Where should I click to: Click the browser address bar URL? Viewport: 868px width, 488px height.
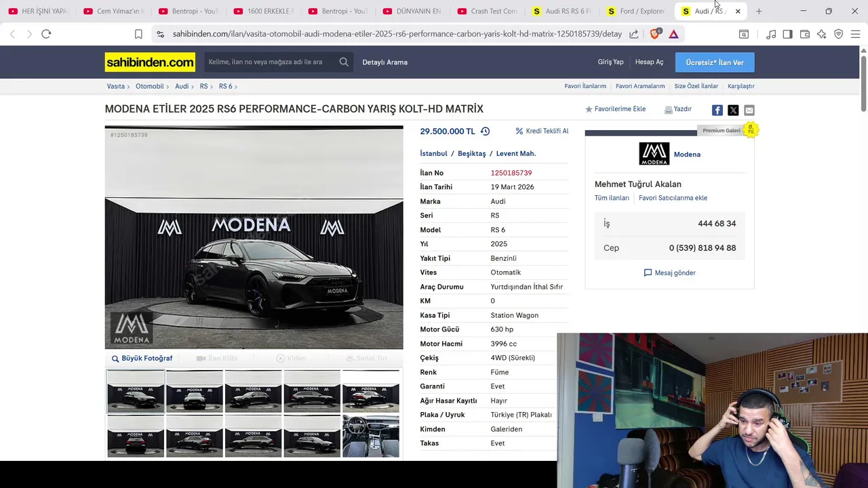tap(397, 34)
